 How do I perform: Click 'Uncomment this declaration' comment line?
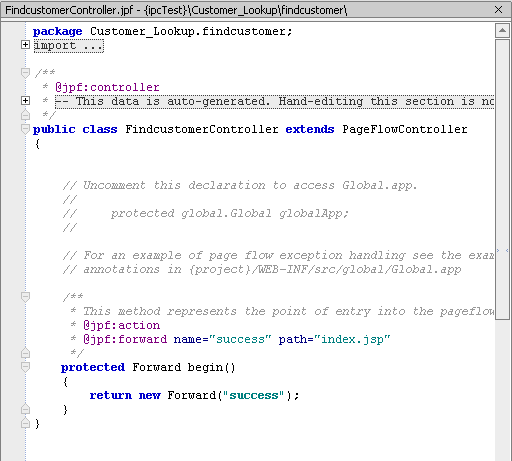(x=240, y=185)
